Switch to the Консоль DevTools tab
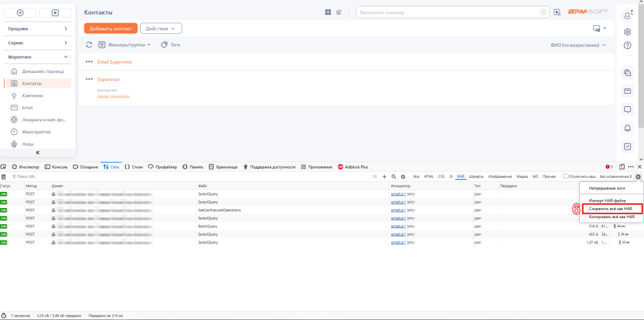The image size is (644, 320). 56,167
